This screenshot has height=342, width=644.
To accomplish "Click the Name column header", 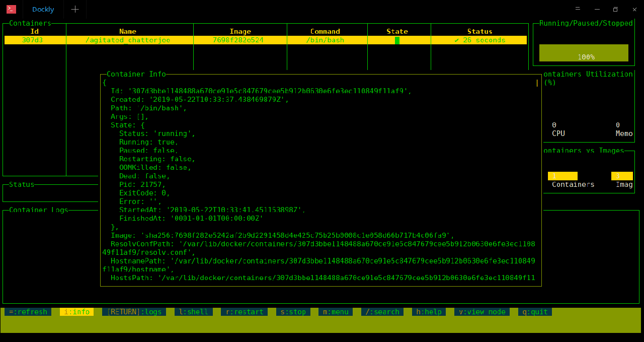I will [x=128, y=31].
